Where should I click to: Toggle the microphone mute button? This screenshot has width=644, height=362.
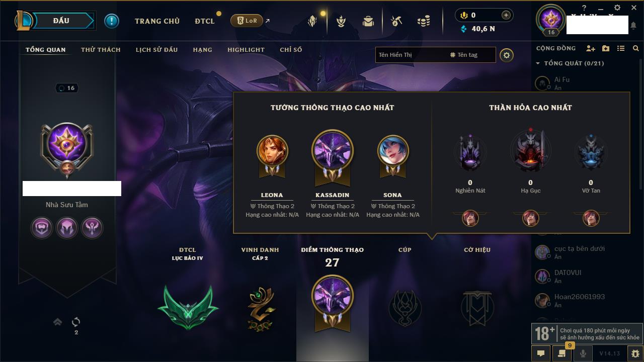click(583, 353)
